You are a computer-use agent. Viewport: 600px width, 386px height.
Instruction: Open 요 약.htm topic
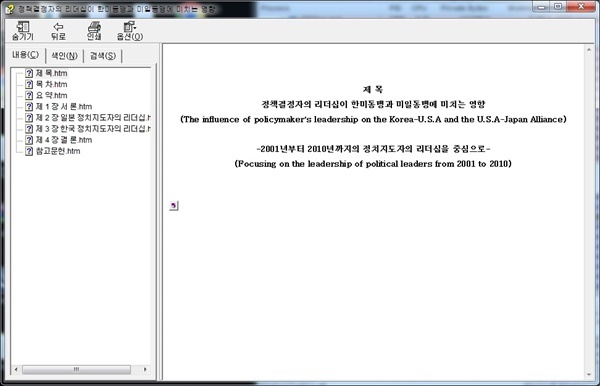(51, 95)
